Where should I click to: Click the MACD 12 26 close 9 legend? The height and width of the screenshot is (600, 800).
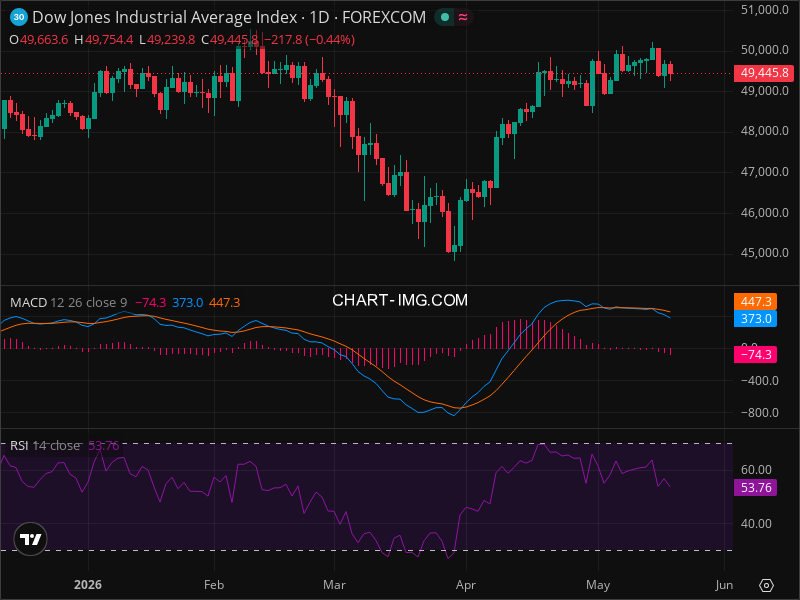68,303
